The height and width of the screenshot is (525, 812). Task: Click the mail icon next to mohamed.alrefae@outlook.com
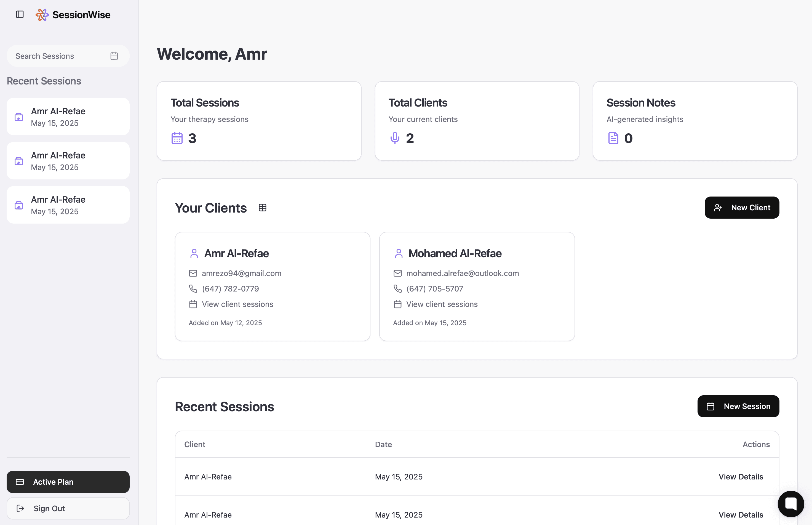pyautogui.click(x=397, y=274)
